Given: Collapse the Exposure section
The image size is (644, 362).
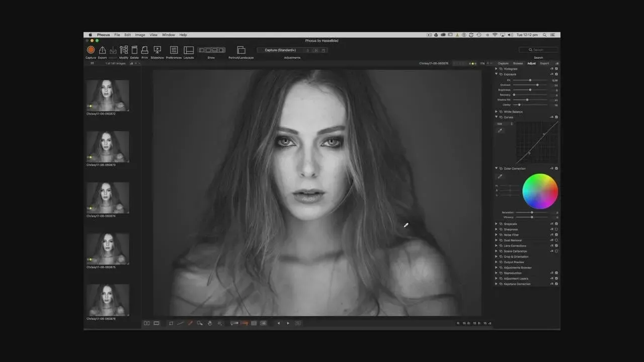Looking at the screenshot, I should pos(496,74).
